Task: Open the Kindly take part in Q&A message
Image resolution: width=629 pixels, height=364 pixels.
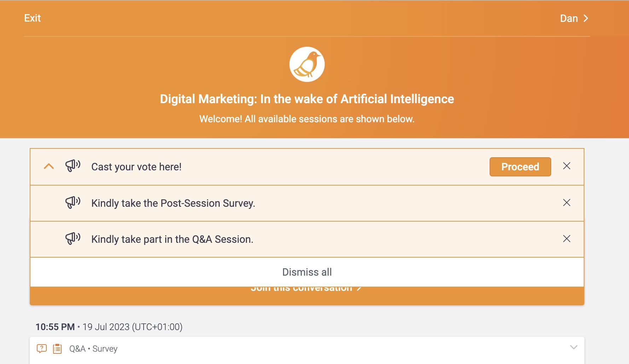Action: point(172,239)
